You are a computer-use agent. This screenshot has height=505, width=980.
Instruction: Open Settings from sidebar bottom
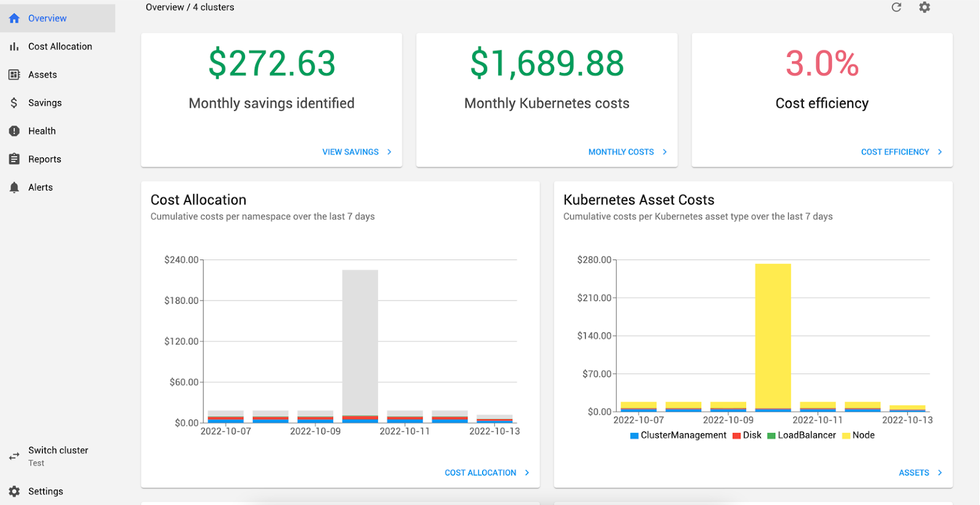coord(58,492)
